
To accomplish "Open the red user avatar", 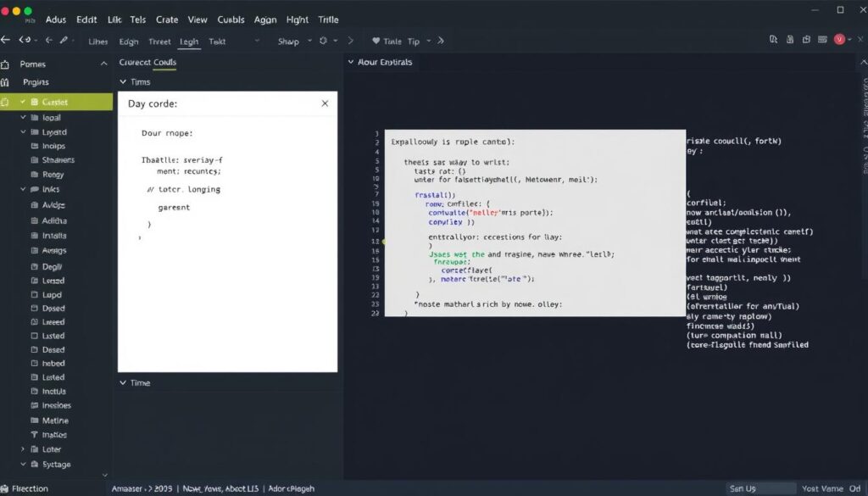I will [x=840, y=39].
